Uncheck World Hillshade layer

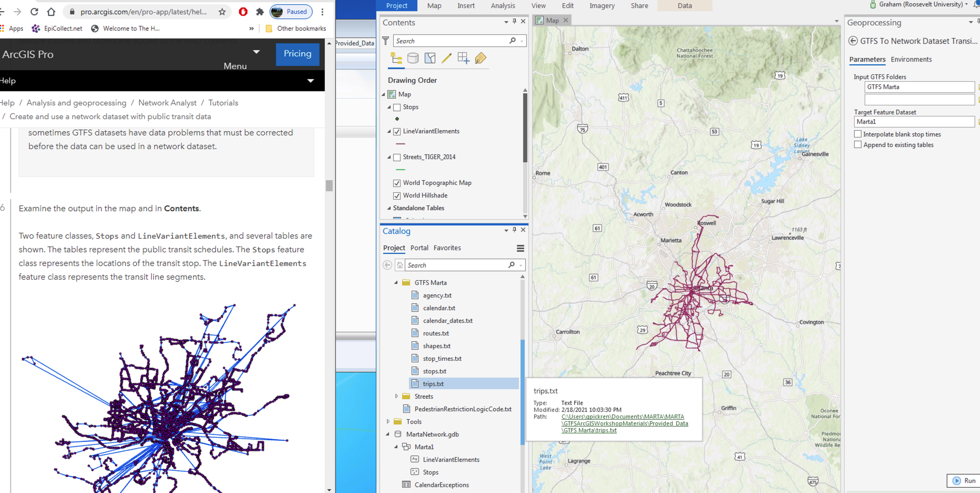(x=397, y=196)
